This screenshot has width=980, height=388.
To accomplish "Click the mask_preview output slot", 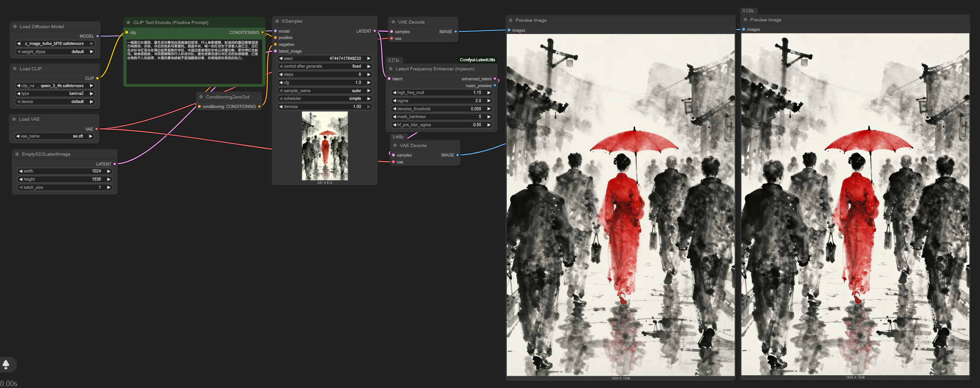I will click(495, 86).
